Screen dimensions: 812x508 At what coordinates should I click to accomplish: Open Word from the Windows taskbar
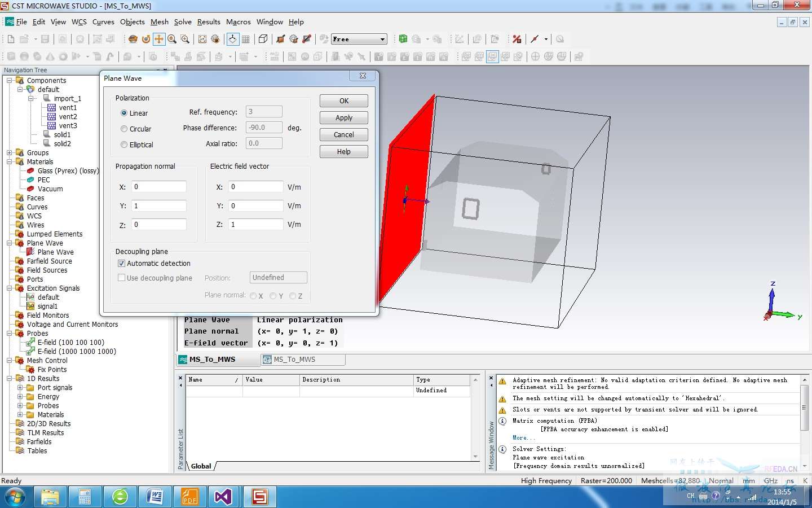(x=155, y=497)
